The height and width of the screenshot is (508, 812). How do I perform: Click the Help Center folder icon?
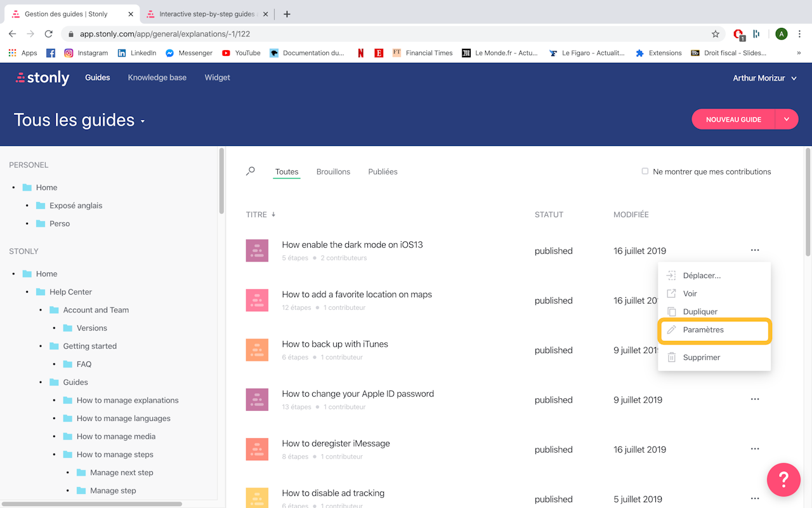click(41, 292)
